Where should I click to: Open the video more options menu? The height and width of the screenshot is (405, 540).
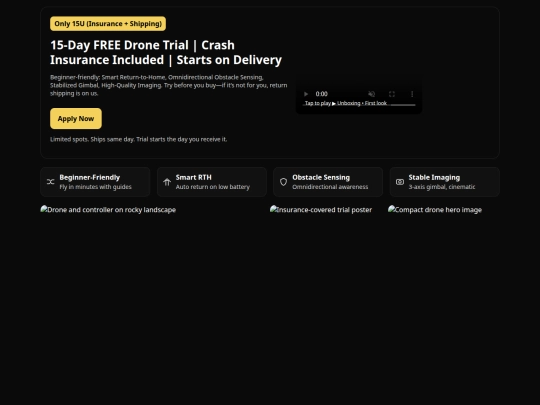pyautogui.click(x=412, y=94)
